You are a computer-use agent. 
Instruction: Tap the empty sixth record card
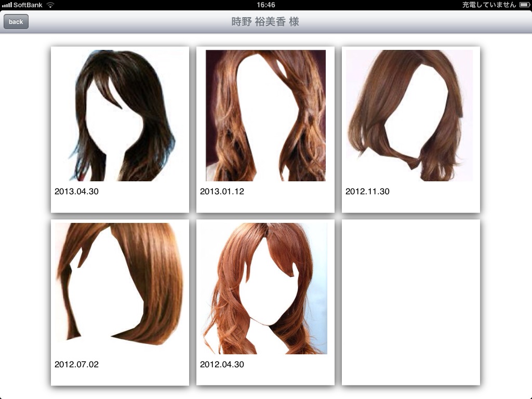[410, 302]
